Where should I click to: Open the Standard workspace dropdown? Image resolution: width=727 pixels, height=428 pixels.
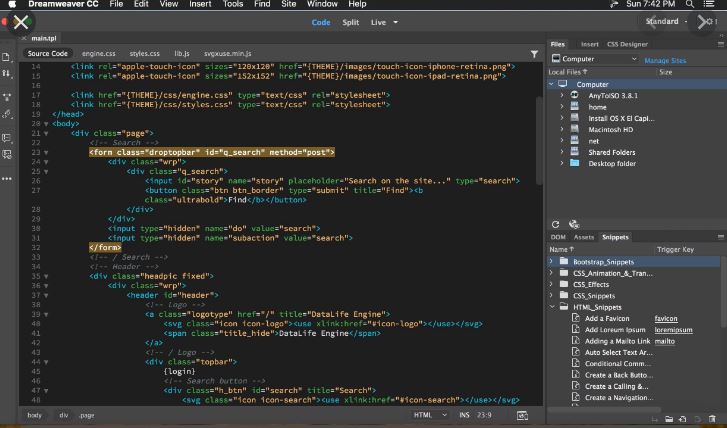pyautogui.click(x=666, y=21)
